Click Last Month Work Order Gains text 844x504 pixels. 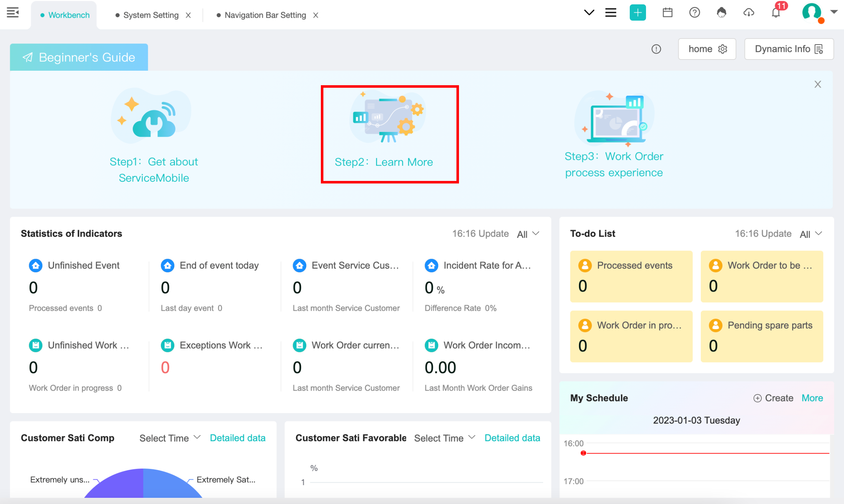(x=478, y=388)
